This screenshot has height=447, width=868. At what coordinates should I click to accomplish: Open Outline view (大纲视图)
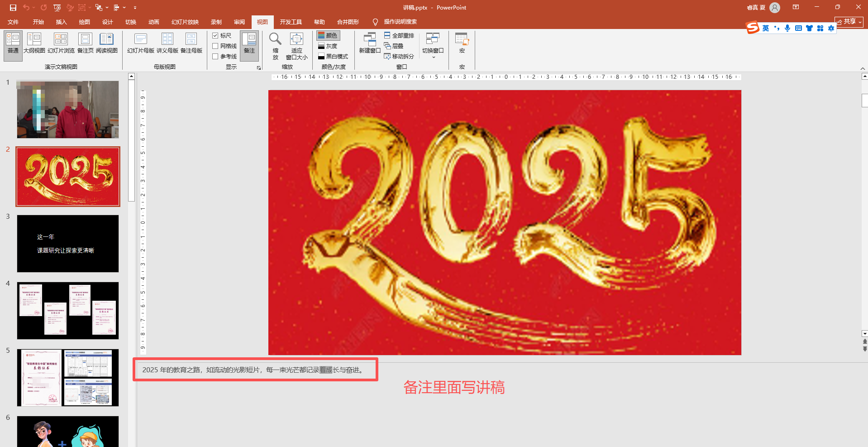34,43
